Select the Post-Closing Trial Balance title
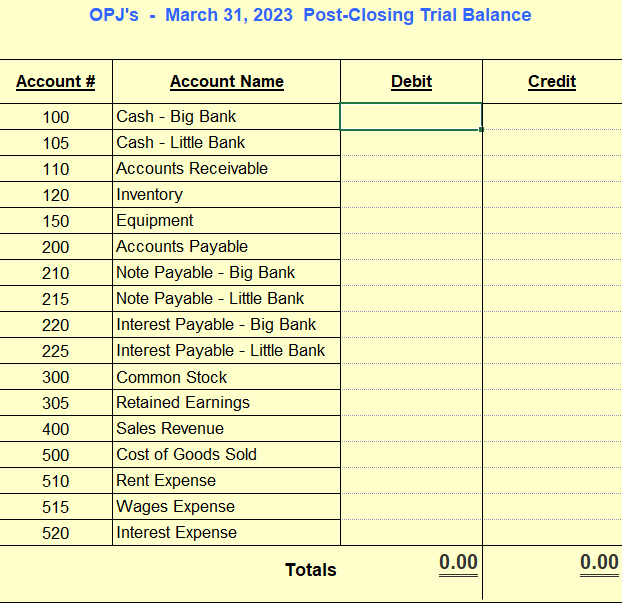 click(x=310, y=15)
